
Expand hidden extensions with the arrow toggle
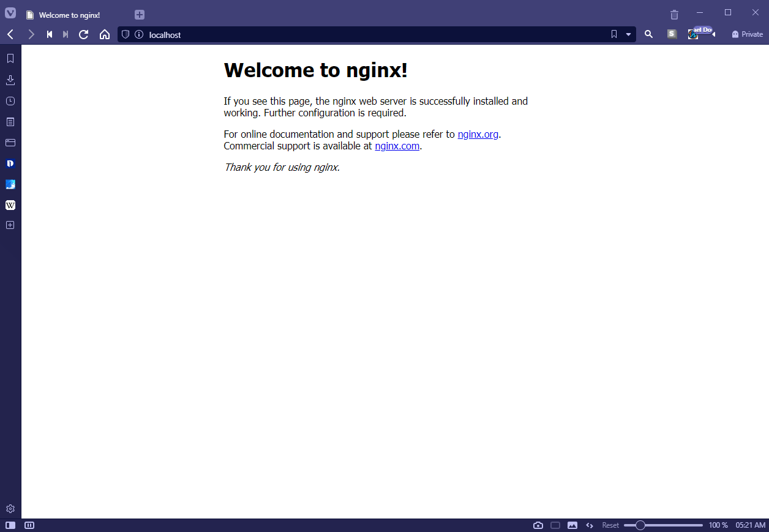713,35
